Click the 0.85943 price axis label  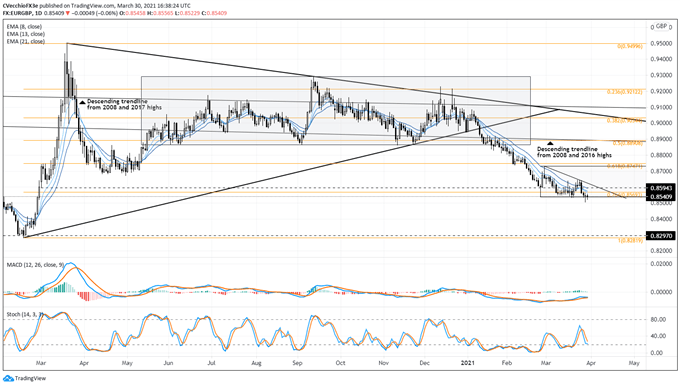(x=661, y=188)
